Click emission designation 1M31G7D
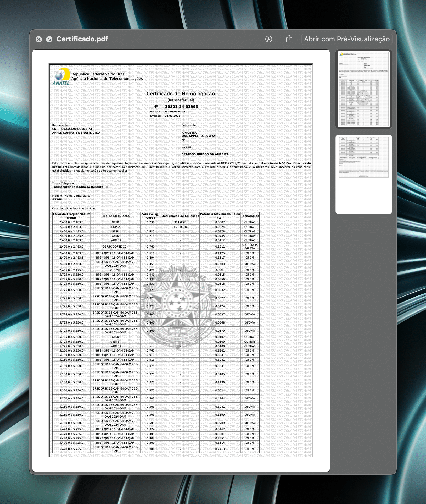This screenshot has width=426, height=504. (180, 227)
